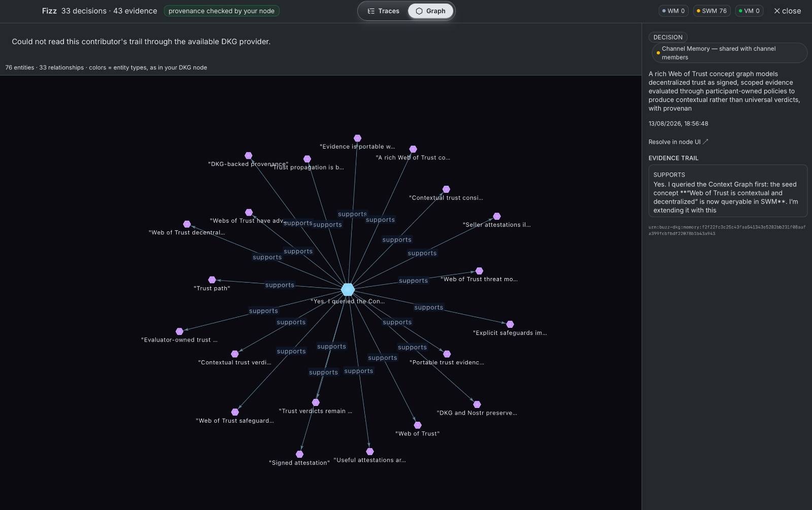Screen dimensions: 812x510
Task: Click the WM 0 memory badge
Action: tap(673, 11)
